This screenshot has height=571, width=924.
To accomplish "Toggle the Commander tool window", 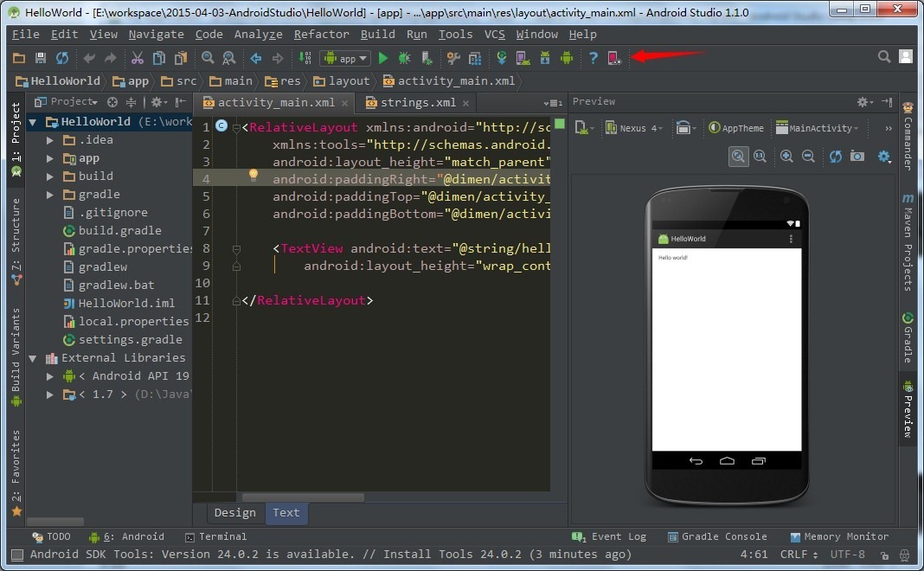I will click(x=908, y=137).
